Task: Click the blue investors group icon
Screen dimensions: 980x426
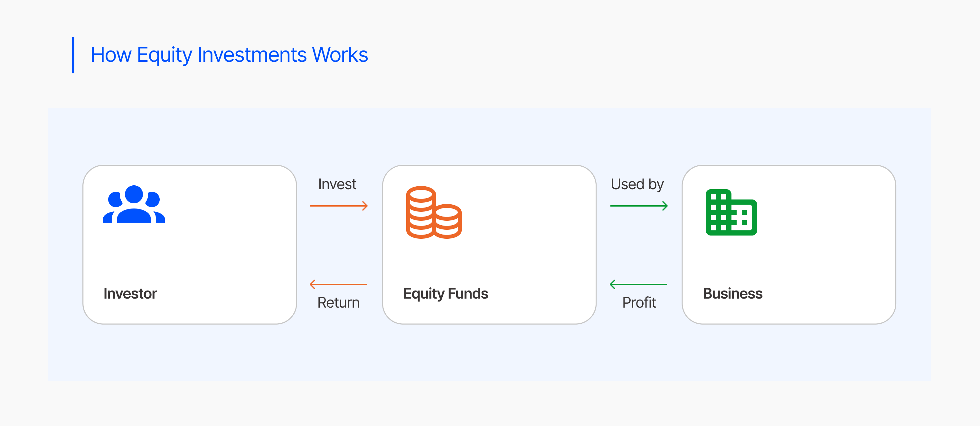Action: coord(134,204)
